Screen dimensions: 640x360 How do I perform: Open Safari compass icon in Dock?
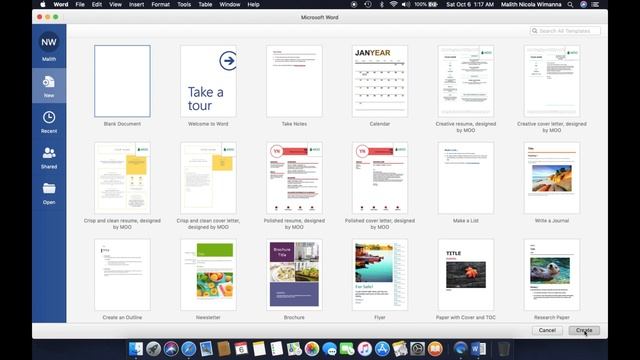[x=189, y=349]
